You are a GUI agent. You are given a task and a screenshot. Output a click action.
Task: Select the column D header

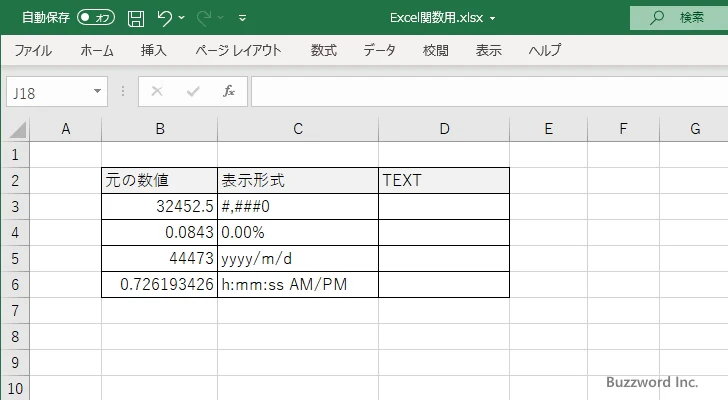pos(444,128)
